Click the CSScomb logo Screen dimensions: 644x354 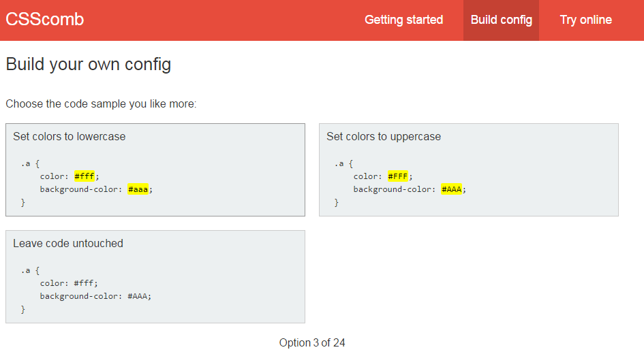point(44,20)
